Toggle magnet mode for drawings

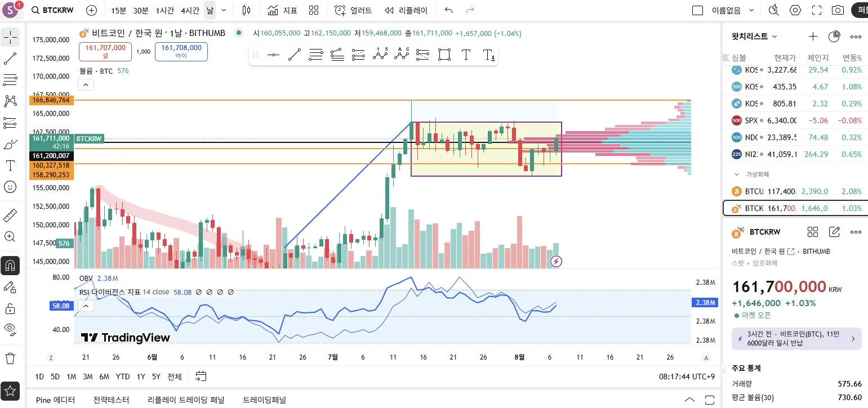[10, 265]
